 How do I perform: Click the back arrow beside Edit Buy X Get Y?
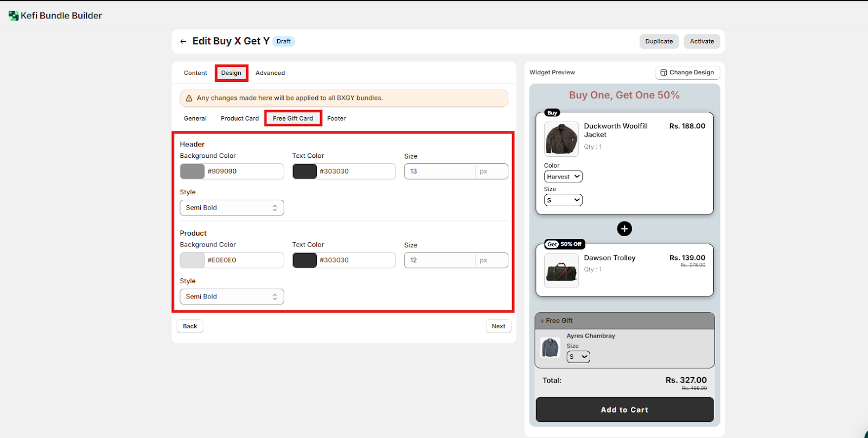183,41
